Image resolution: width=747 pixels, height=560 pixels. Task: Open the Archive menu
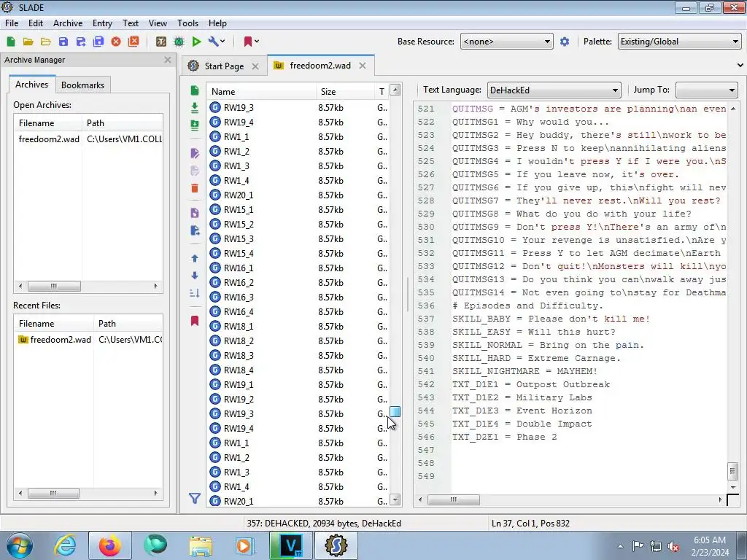click(x=68, y=23)
